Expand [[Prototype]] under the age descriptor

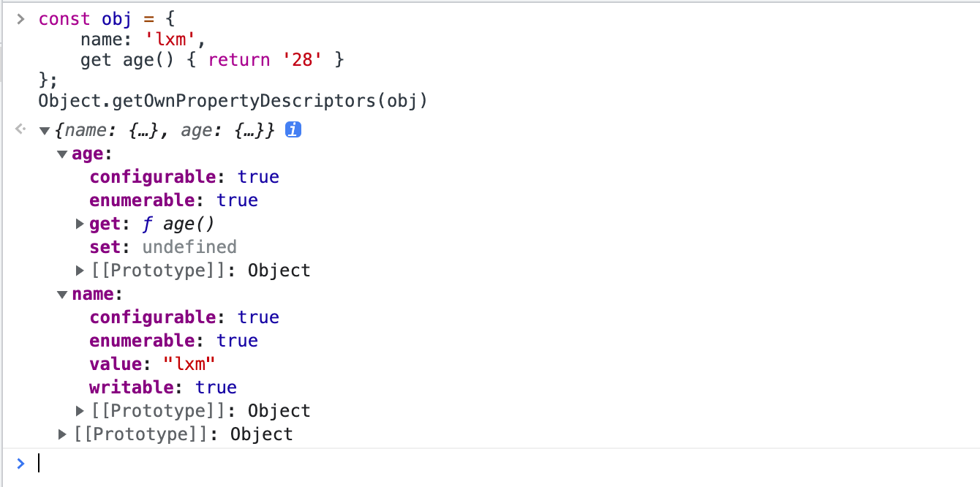(x=80, y=271)
